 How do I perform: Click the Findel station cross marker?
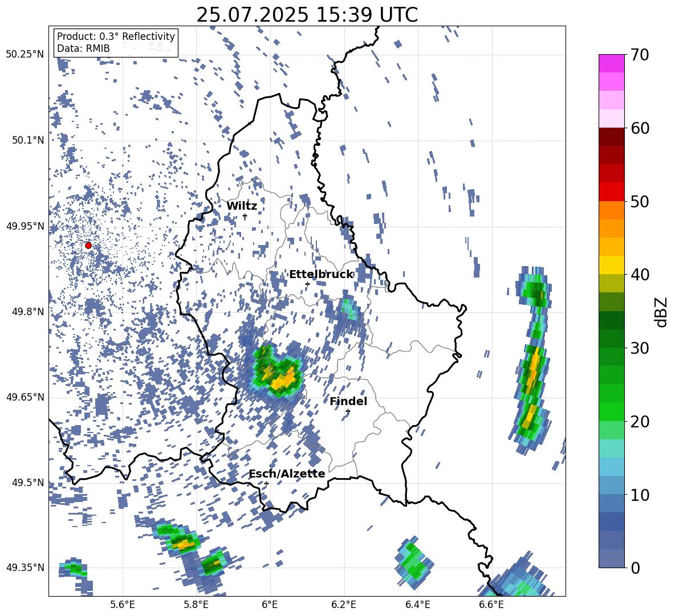point(348,411)
